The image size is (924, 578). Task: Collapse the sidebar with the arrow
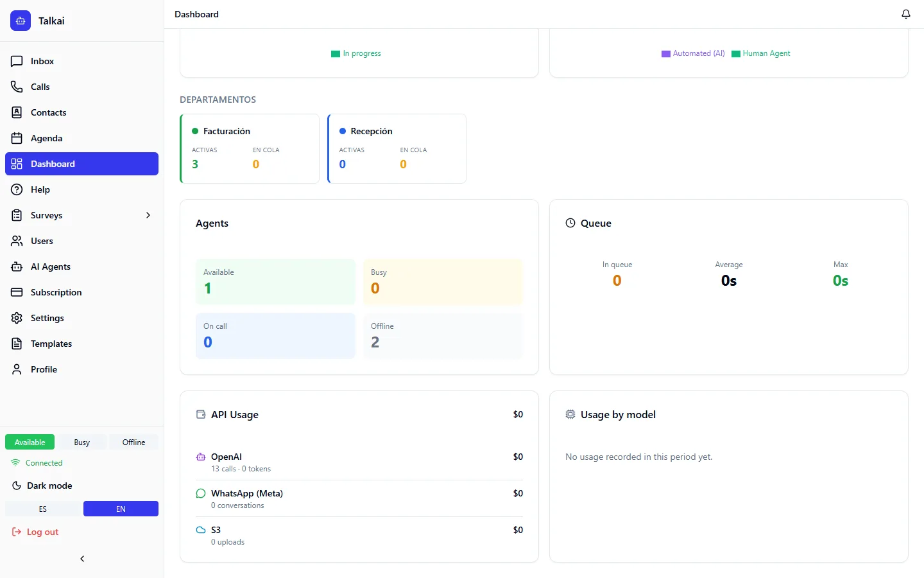(82, 559)
